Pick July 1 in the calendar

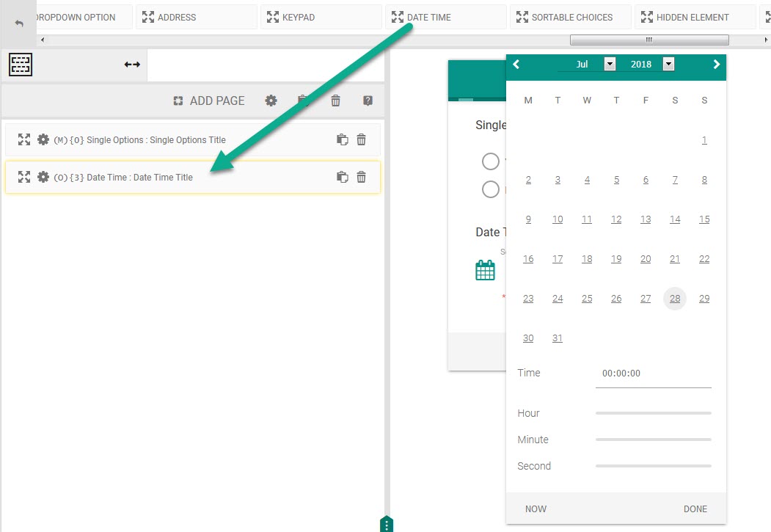point(704,140)
